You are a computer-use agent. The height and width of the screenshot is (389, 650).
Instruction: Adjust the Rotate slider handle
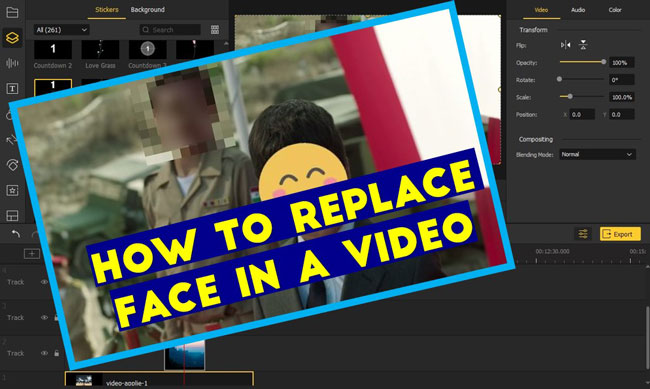point(559,79)
